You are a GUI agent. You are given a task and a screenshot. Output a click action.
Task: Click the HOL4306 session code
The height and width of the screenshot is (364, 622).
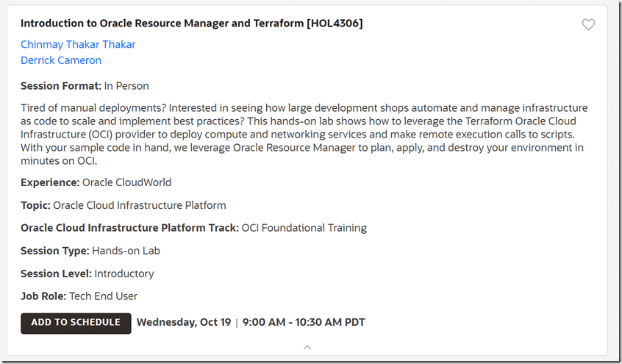335,24
